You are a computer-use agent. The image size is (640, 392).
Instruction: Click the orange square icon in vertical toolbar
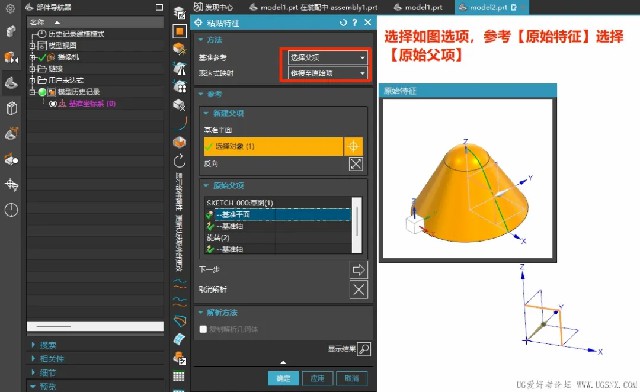[x=179, y=31]
